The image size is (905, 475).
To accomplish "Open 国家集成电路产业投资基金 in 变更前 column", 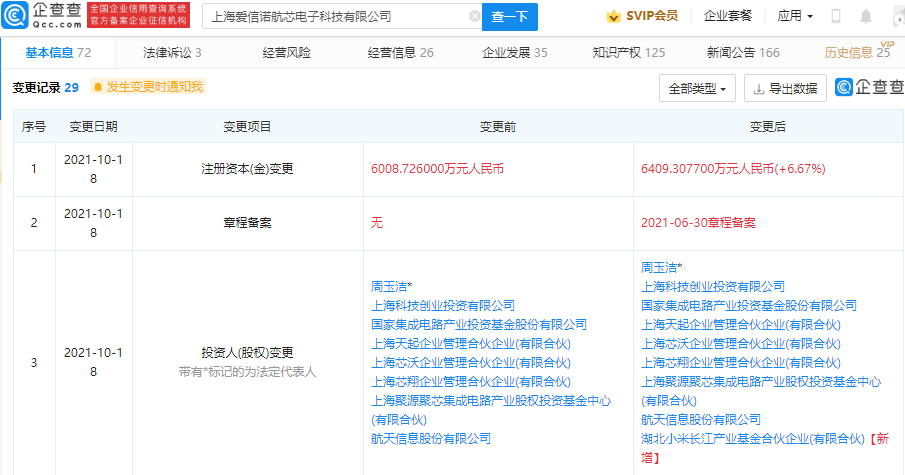I will click(478, 324).
